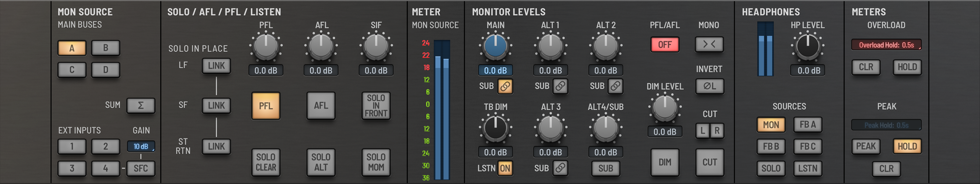The height and width of the screenshot is (184, 980).
Task: Toggle the ALT 1 SUB link icon
Action: (560, 86)
